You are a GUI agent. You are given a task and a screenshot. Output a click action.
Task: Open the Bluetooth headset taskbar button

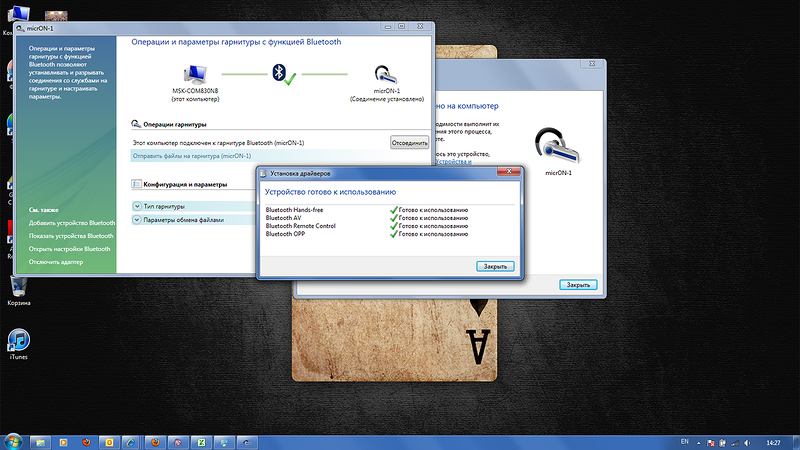pos(247,442)
